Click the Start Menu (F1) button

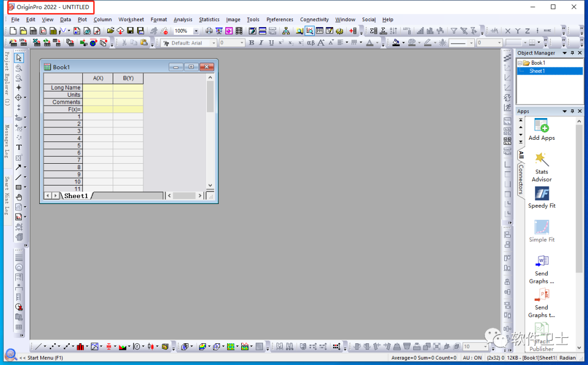click(41, 357)
